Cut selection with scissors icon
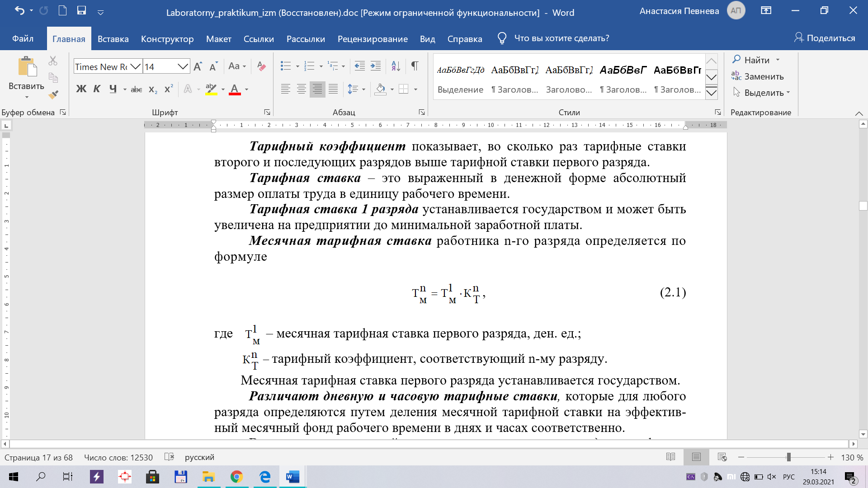Image resolution: width=868 pixels, height=488 pixels. 53,61
